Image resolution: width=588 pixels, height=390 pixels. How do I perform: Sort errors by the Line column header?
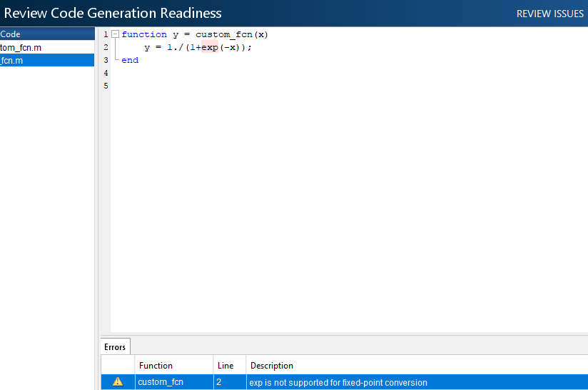click(x=230, y=365)
